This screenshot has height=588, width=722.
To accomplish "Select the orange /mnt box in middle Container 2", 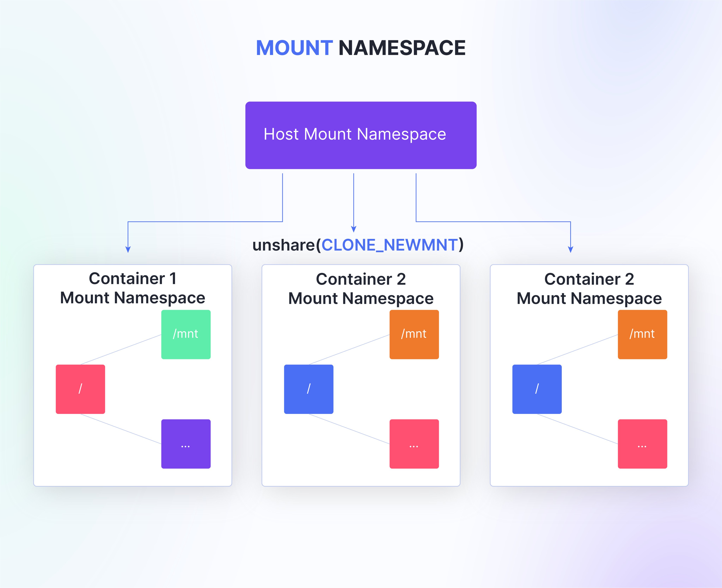I will 414,334.
